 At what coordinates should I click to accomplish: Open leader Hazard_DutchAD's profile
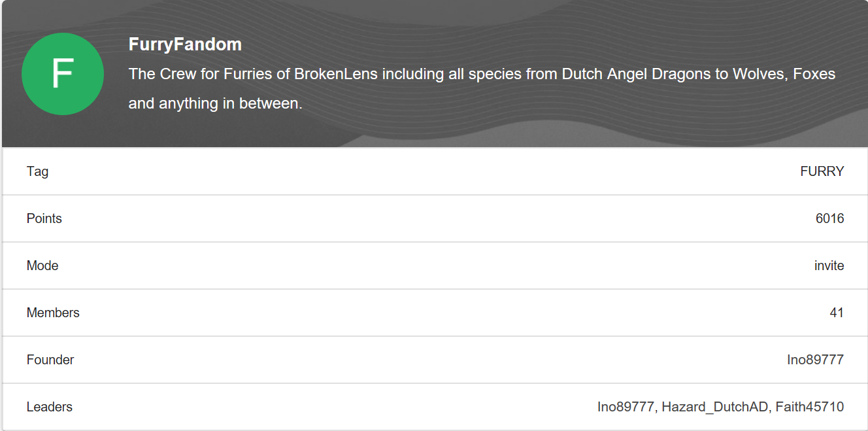click(x=714, y=407)
